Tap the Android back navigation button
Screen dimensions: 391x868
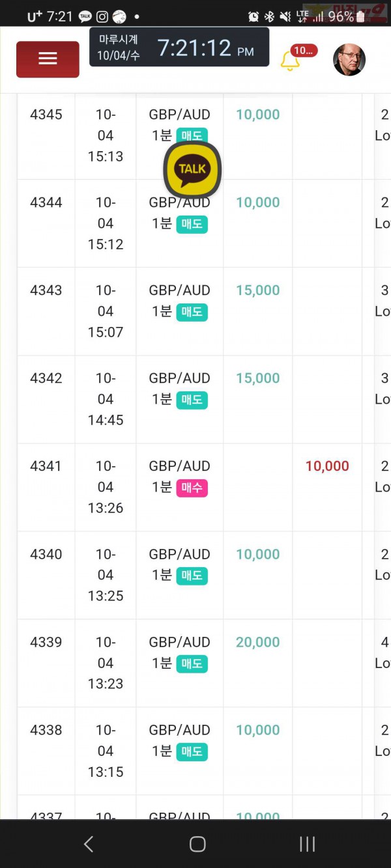(x=89, y=845)
